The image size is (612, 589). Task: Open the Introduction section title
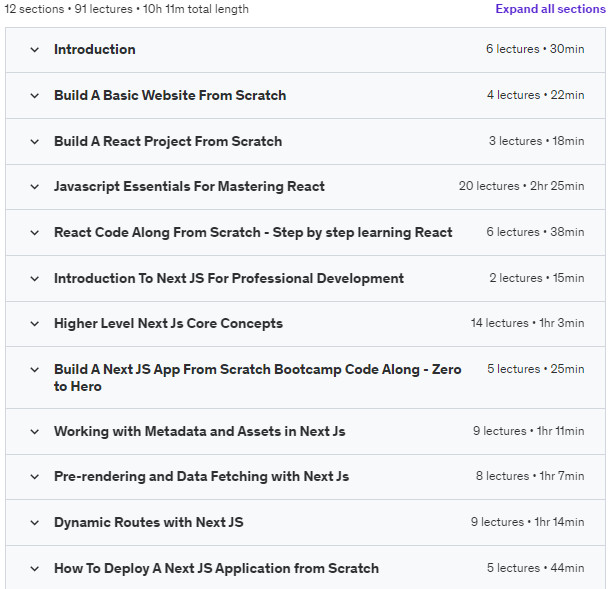pos(95,49)
